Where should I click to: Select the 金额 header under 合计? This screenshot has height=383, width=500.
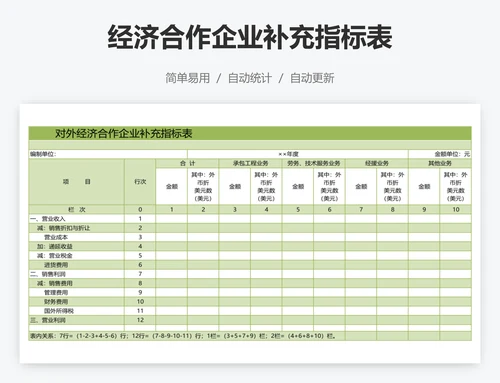point(172,186)
